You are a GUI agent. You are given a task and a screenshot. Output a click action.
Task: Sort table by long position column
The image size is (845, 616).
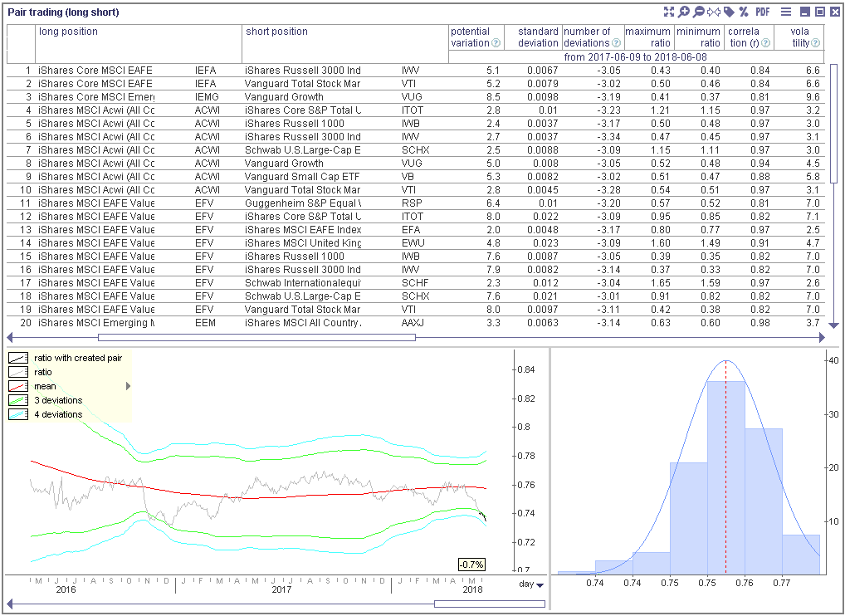(x=68, y=32)
